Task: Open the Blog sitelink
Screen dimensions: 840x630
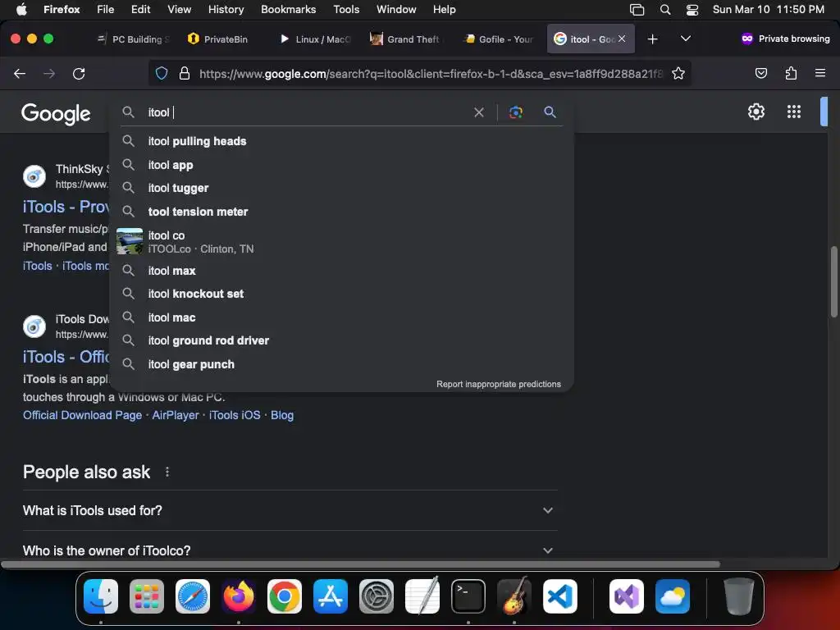Action: 282,415
